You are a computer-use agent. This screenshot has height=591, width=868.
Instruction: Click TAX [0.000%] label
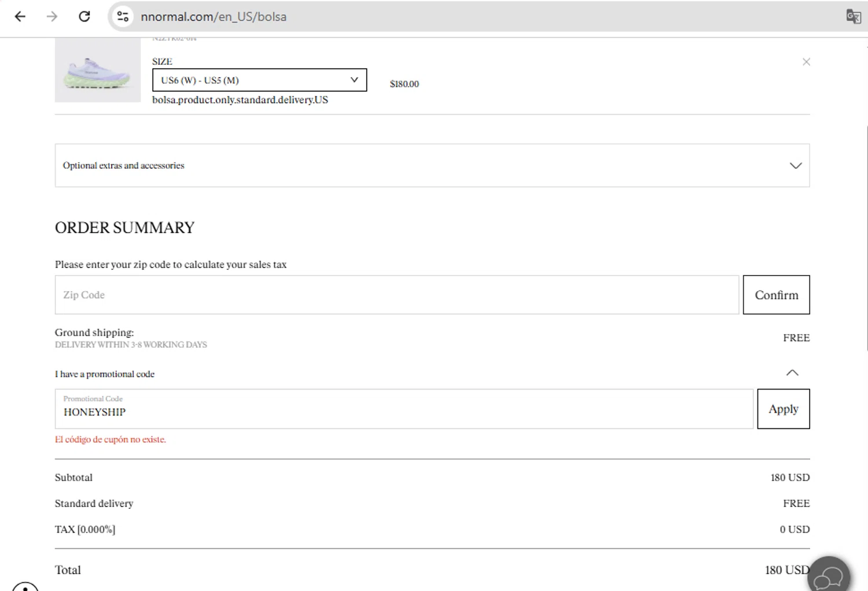[x=85, y=530]
